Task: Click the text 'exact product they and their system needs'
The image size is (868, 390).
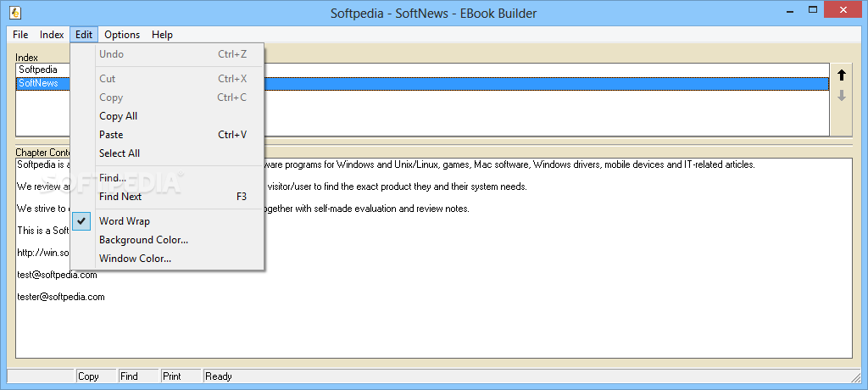Action: coord(445,187)
